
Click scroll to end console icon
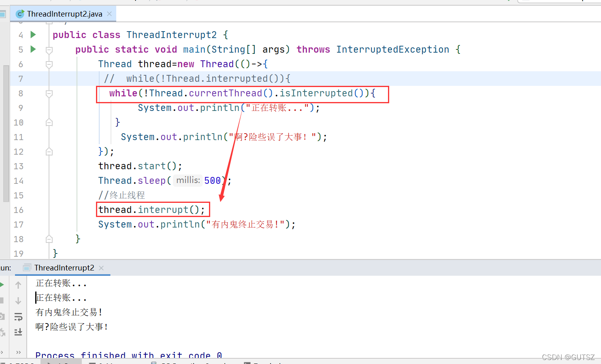[x=18, y=332]
